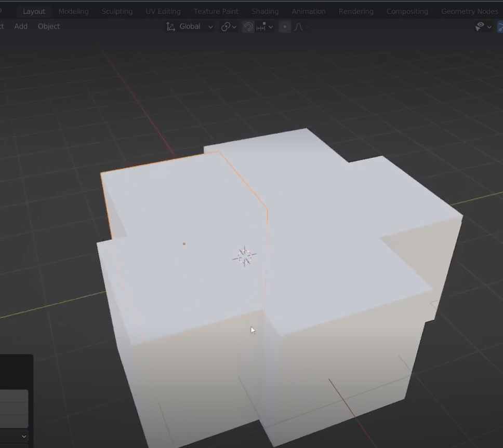Switch to the Geometry Nodes workspace tab

click(470, 11)
